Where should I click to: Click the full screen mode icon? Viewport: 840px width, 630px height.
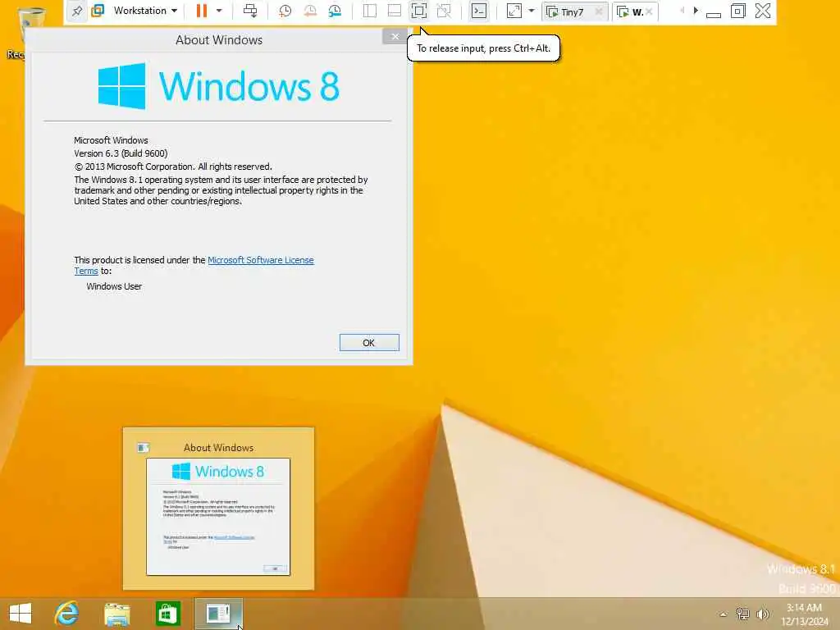tap(419, 11)
